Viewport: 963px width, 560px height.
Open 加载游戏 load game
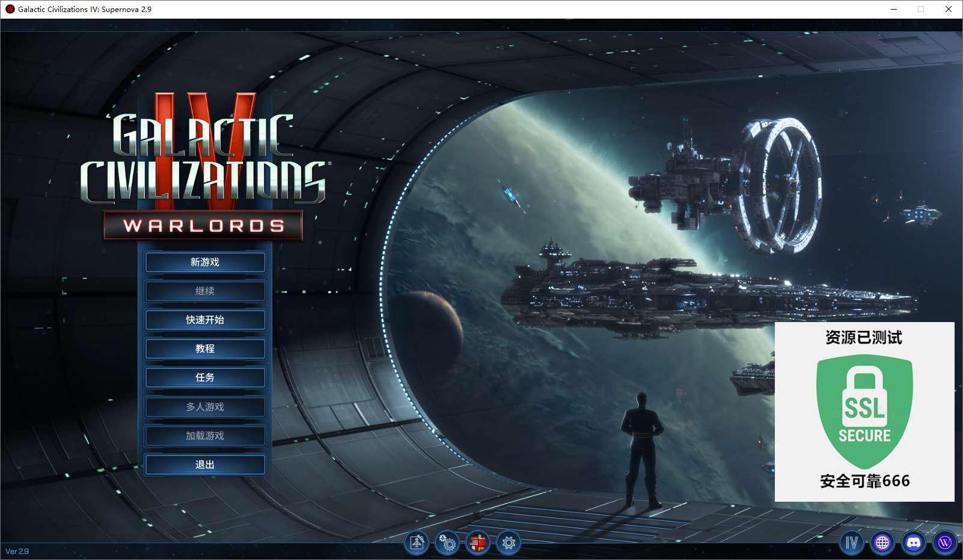click(x=205, y=436)
